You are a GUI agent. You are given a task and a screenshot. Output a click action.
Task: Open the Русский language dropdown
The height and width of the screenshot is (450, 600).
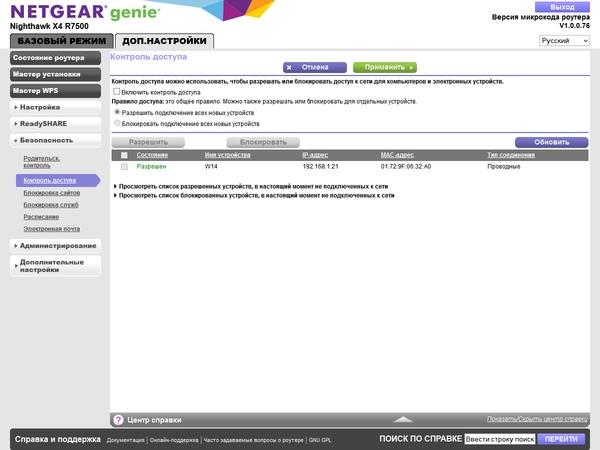point(564,41)
